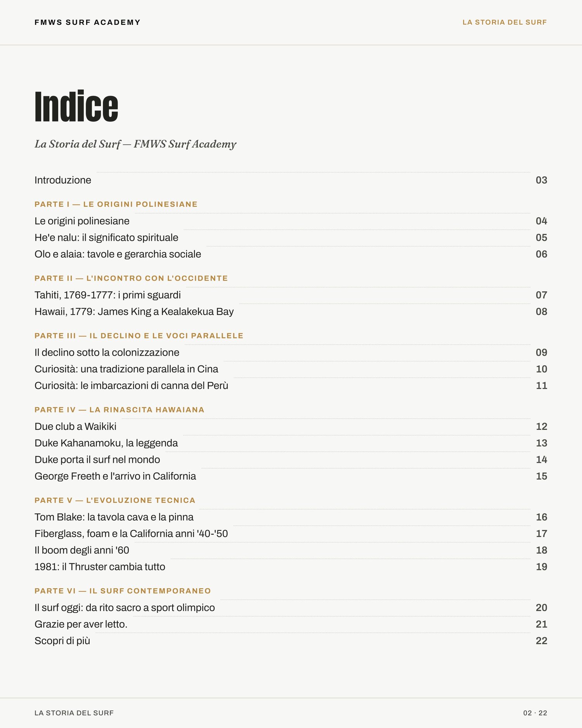Jump to Hawaii, 1779: James King entry

291,312
